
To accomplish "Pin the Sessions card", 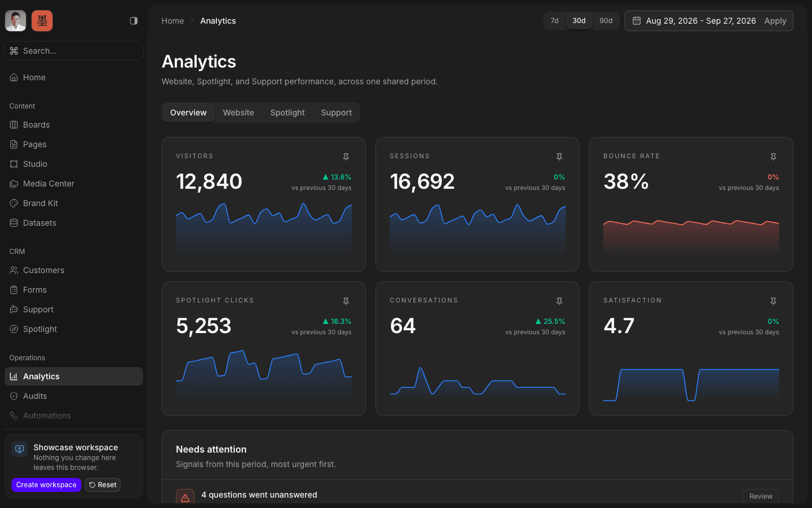I will point(559,156).
